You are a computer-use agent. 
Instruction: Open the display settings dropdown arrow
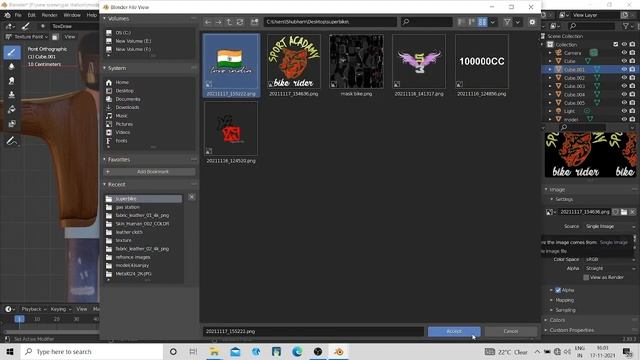click(x=493, y=22)
